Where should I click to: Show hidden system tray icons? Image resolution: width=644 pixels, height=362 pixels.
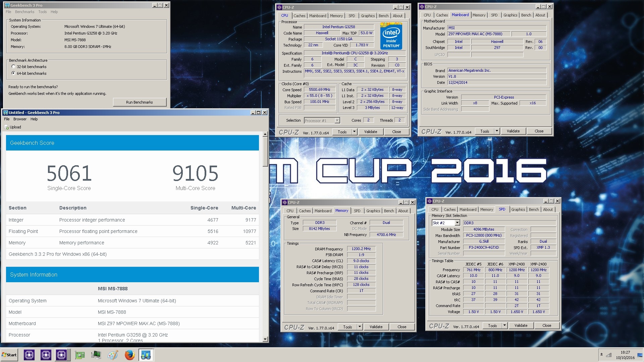tap(601, 355)
